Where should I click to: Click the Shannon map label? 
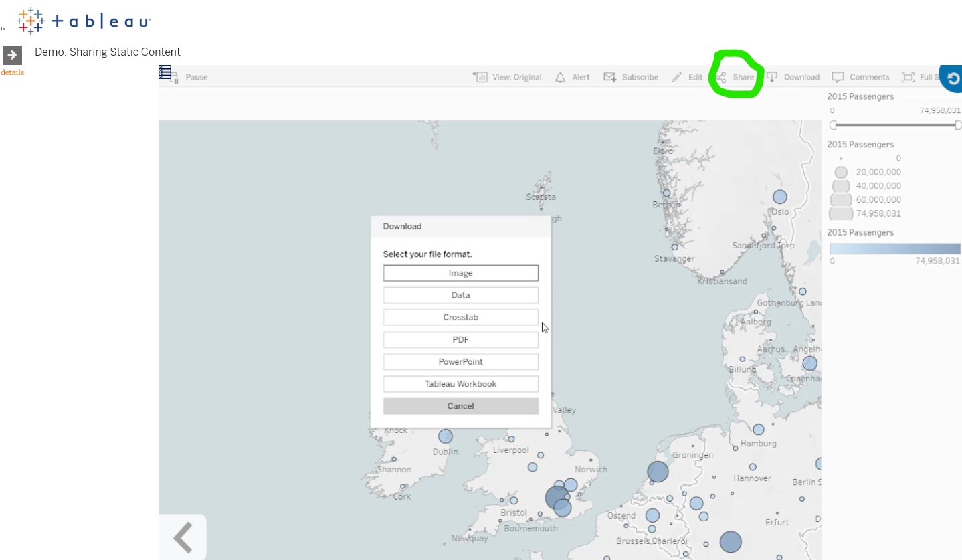[x=394, y=469]
